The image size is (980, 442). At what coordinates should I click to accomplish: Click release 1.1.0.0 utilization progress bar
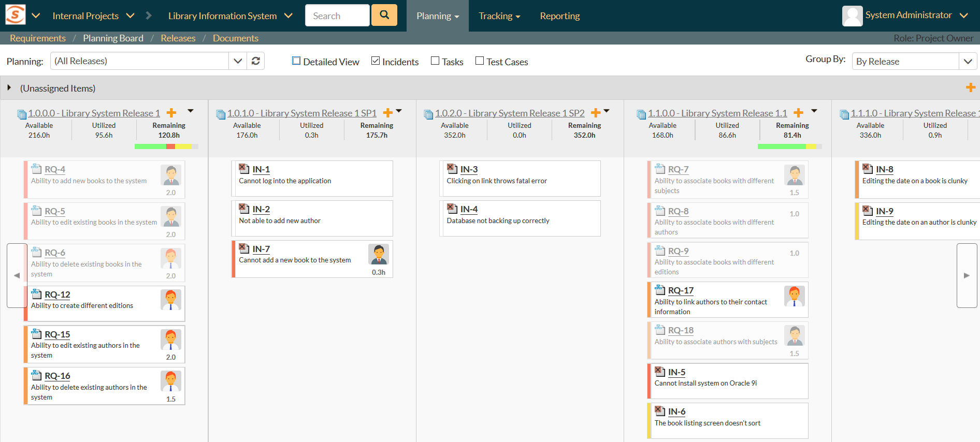(789, 146)
